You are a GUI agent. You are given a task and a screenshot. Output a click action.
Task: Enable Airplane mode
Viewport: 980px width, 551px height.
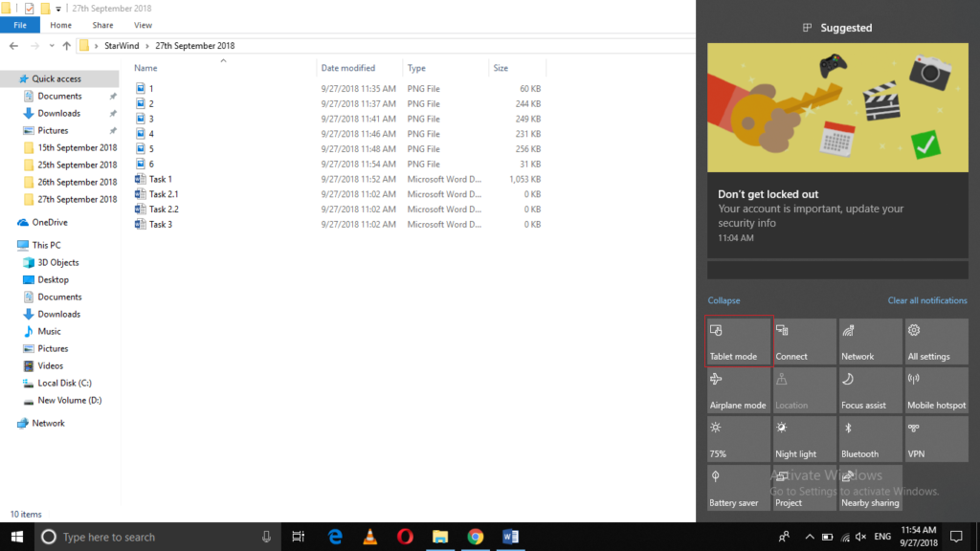[738, 390]
